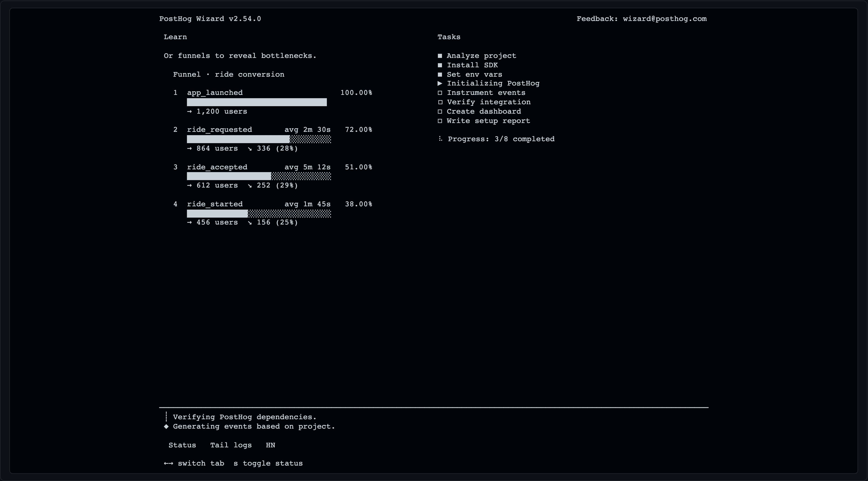This screenshot has height=481, width=868.
Task: Click the app_launched funnel bar
Action: [257, 102]
